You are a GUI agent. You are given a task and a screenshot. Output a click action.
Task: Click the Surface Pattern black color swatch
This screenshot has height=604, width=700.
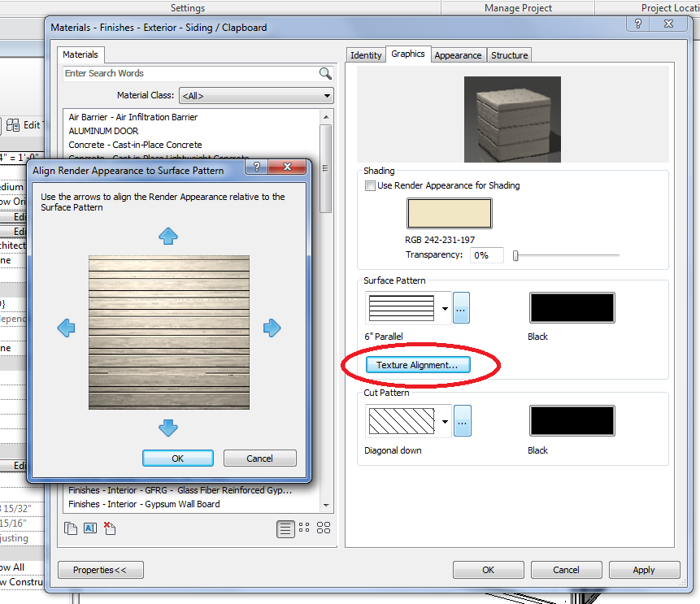click(572, 307)
